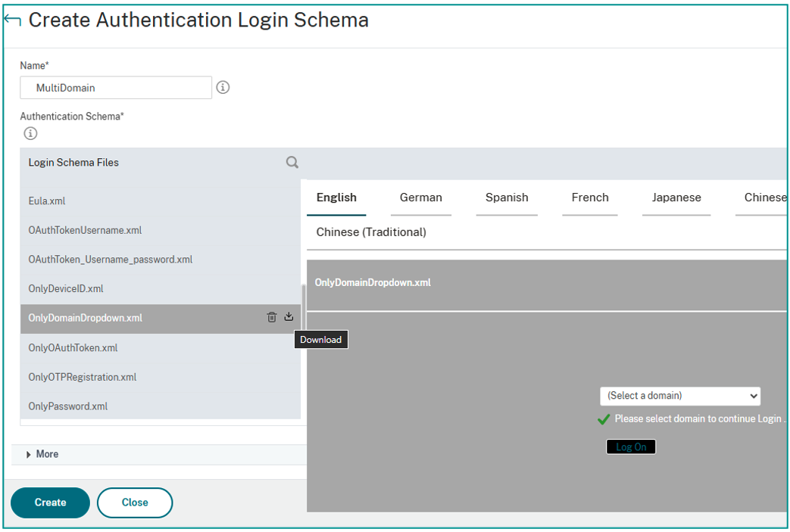This screenshot has height=532, width=790.
Task: Edit the MultiDomain name input field
Action: [x=115, y=87]
